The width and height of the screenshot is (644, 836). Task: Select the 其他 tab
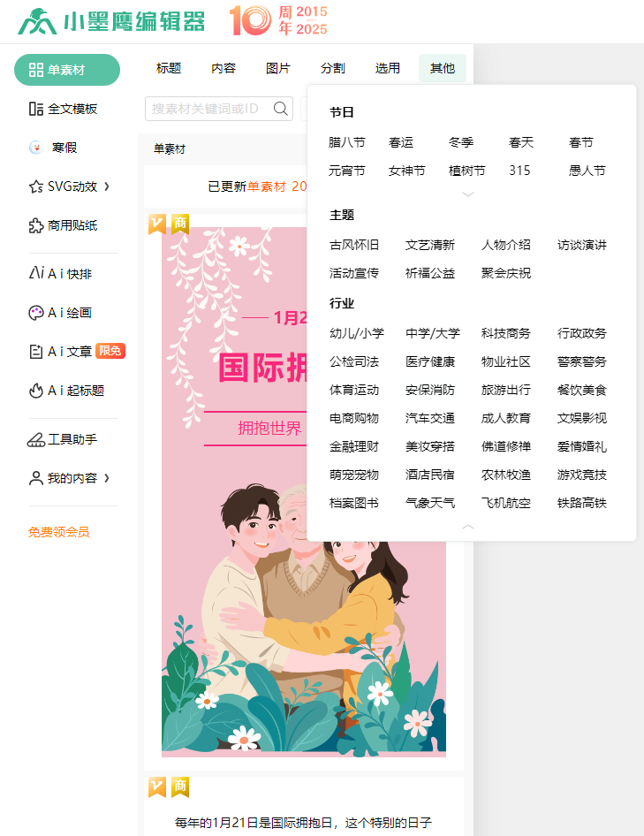click(443, 68)
